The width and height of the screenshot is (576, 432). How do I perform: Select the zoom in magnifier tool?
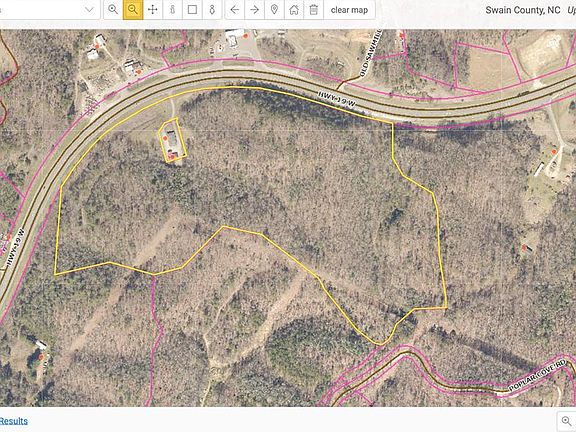pyautogui.click(x=113, y=10)
